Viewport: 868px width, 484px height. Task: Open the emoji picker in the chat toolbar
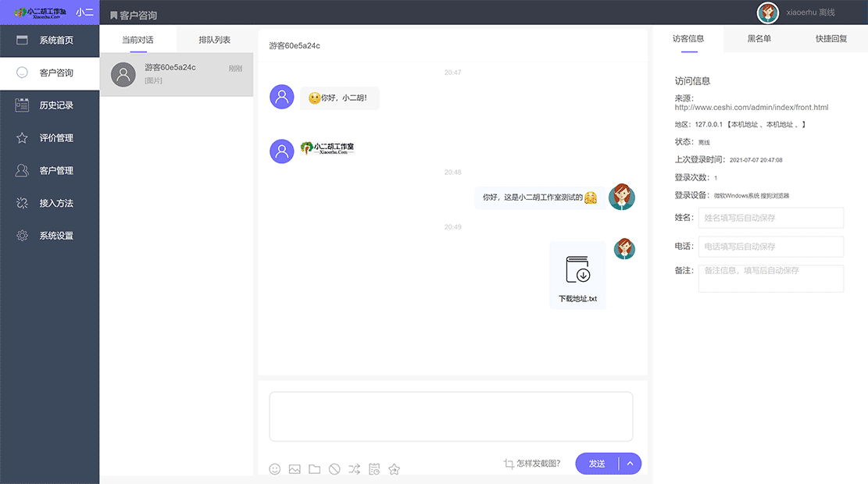[x=274, y=468]
